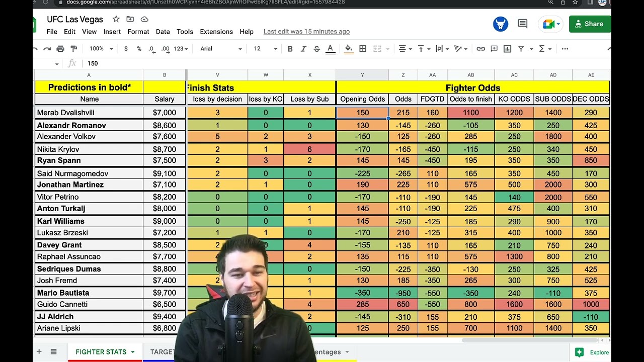Screen dimensions: 644x362
Task: Open the Data menu
Action: [163, 32]
